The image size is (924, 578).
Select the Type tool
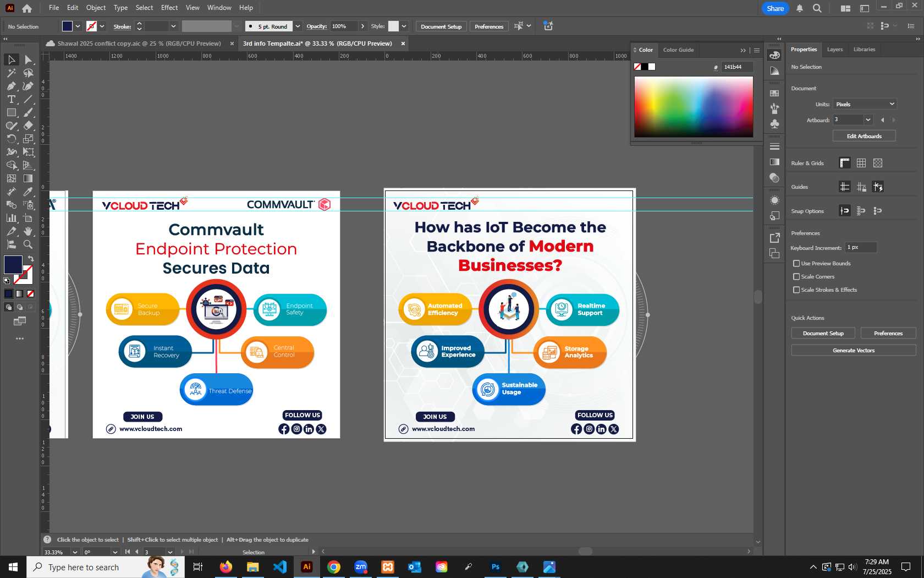click(11, 99)
